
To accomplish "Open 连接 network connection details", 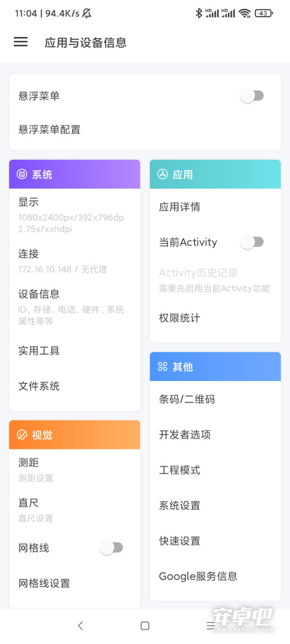I will (75, 261).
